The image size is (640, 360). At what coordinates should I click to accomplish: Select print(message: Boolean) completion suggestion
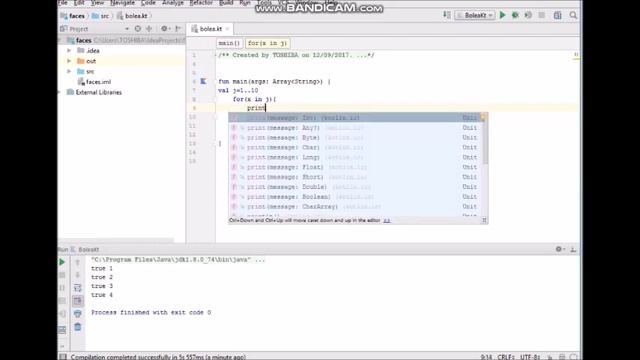pyautogui.click(x=355, y=197)
